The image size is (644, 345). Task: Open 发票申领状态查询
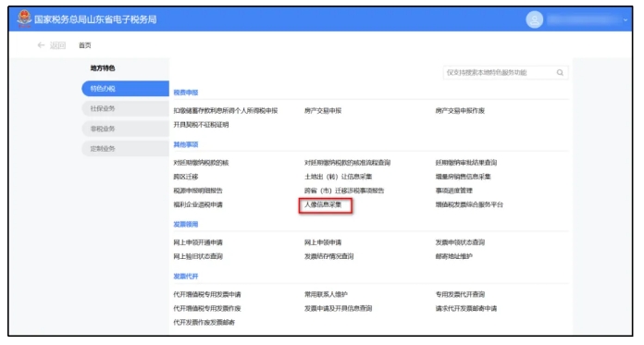coord(460,242)
